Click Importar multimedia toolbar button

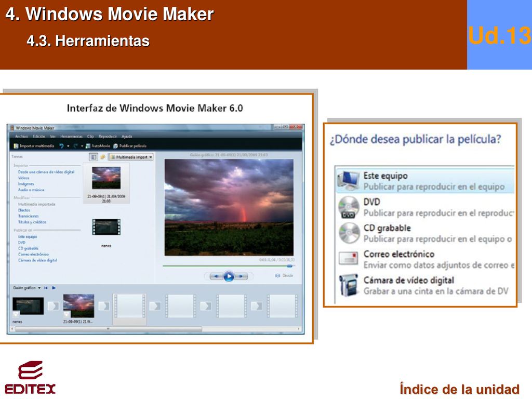[34, 146]
